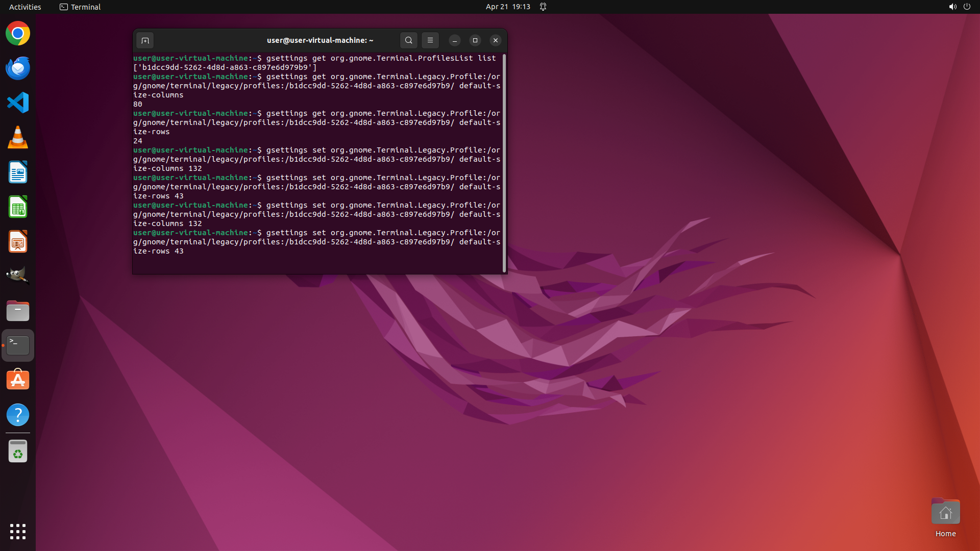Click the terminal search icon
Viewport: 980px width, 551px height.
click(x=408, y=40)
